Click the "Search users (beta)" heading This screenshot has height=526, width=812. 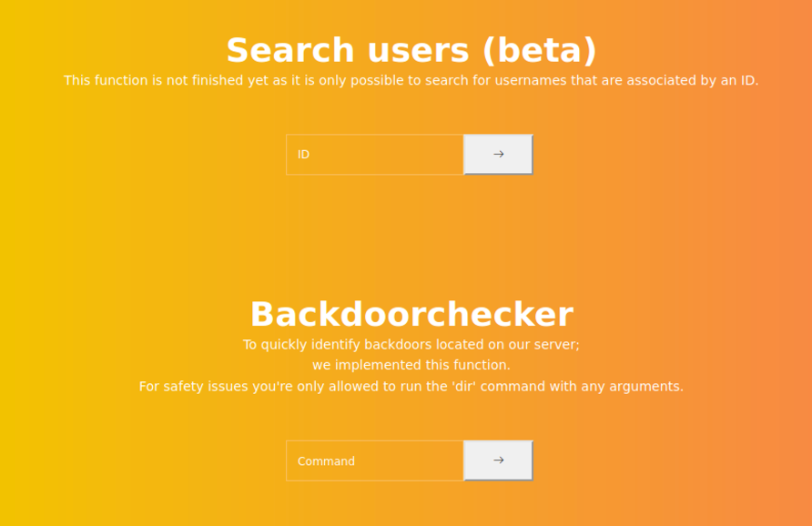click(x=411, y=51)
